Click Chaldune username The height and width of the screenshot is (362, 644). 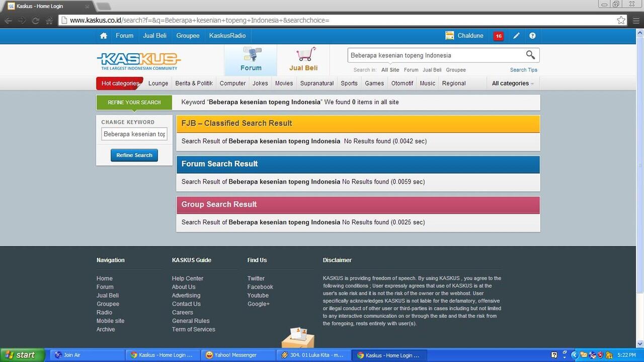click(470, 36)
